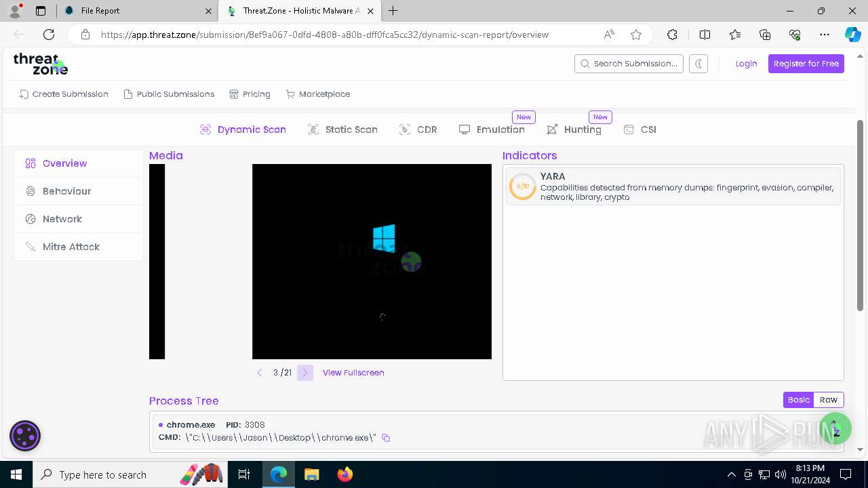Open the Copilot sidebar icon
The height and width of the screenshot is (488, 868).
click(x=852, y=35)
